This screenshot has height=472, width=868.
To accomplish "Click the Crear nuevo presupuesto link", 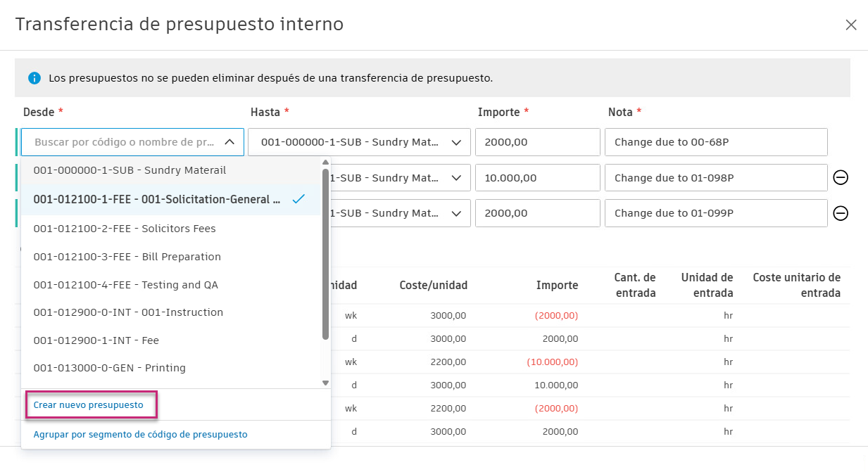I will 91,404.
